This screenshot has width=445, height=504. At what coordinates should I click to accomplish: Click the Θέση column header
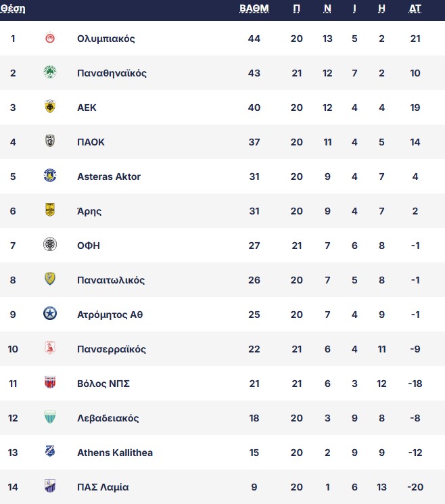pos(13,9)
